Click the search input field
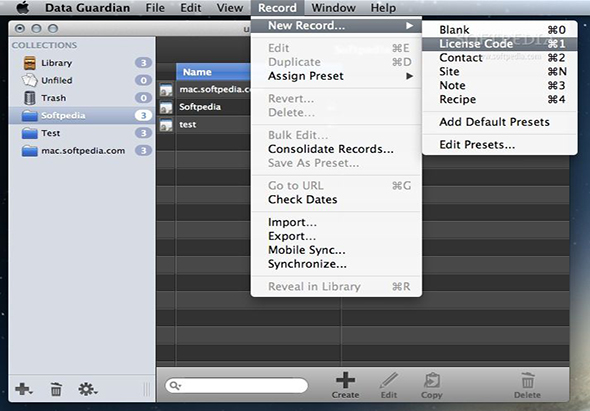 pos(237,385)
